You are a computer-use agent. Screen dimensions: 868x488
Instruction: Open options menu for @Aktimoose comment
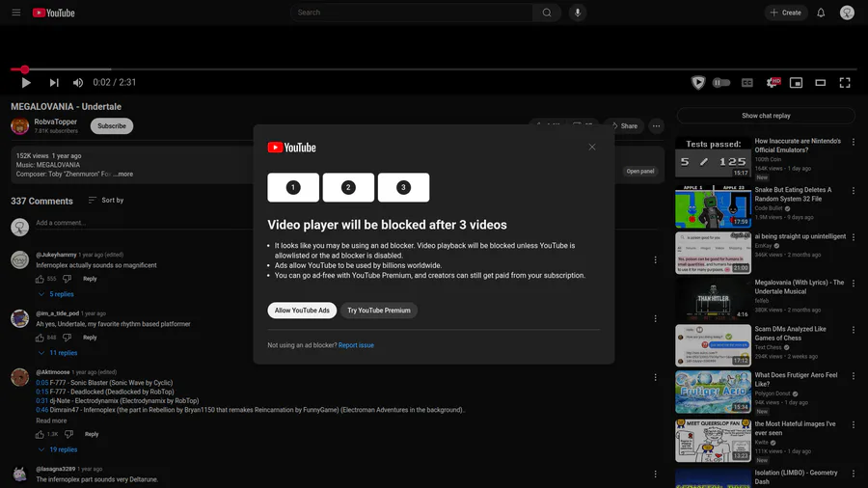pos(656,377)
